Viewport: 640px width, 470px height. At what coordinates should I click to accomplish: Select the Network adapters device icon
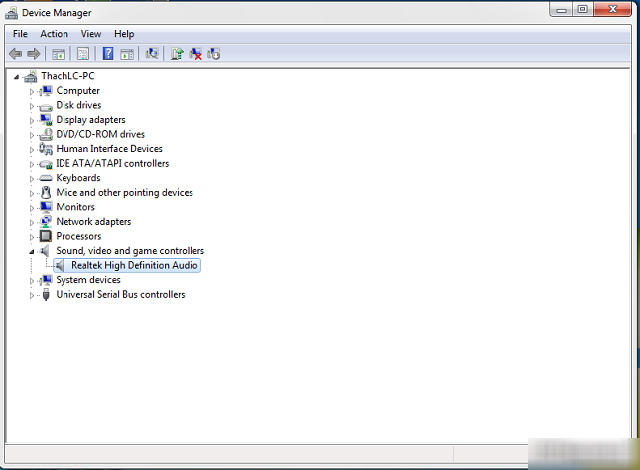pos(46,222)
